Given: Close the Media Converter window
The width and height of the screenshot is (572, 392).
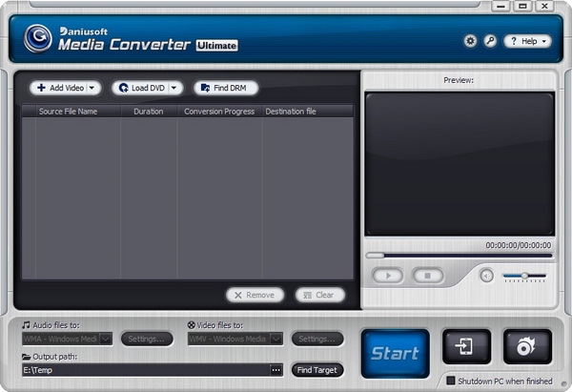Looking at the screenshot, I should [544, 7].
